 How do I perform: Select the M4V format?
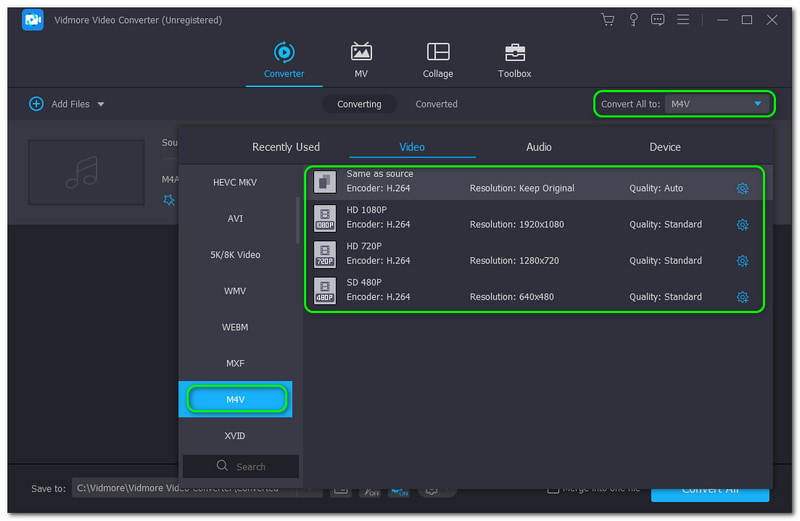pos(235,400)
